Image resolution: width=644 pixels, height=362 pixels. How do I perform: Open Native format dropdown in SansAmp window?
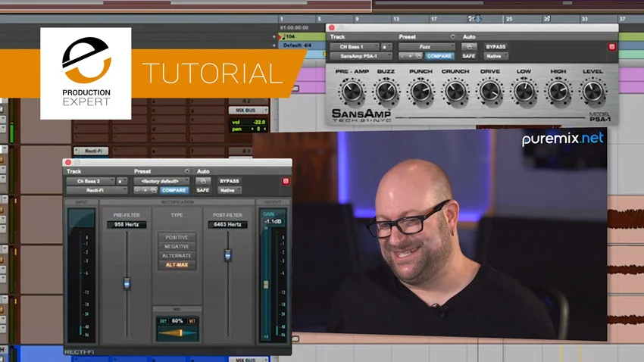tap(496, 56)
